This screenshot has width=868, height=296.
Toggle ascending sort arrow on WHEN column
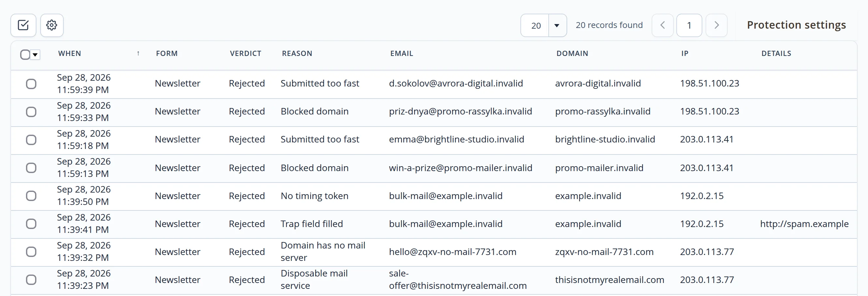pos(138,53)
